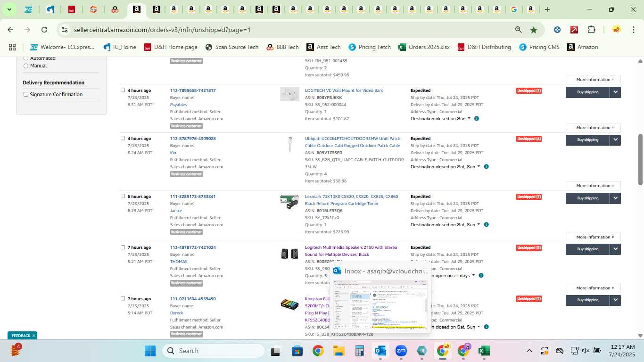Click the Lexmark toner cartridge product thumbnail
Viewport: 644px width, 362px height.
pos(289,202)
